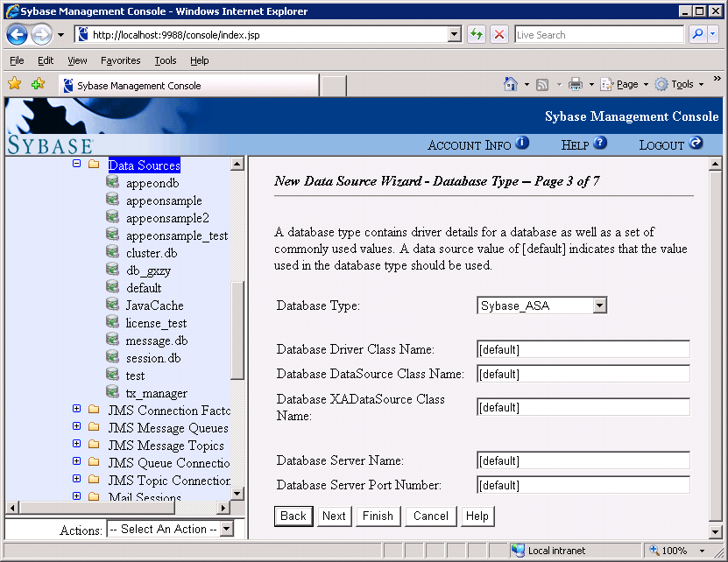This screenshot has height=562, width=728.
Task: Click the Stop loading red X icon
Action: click(x=499, y=34)
